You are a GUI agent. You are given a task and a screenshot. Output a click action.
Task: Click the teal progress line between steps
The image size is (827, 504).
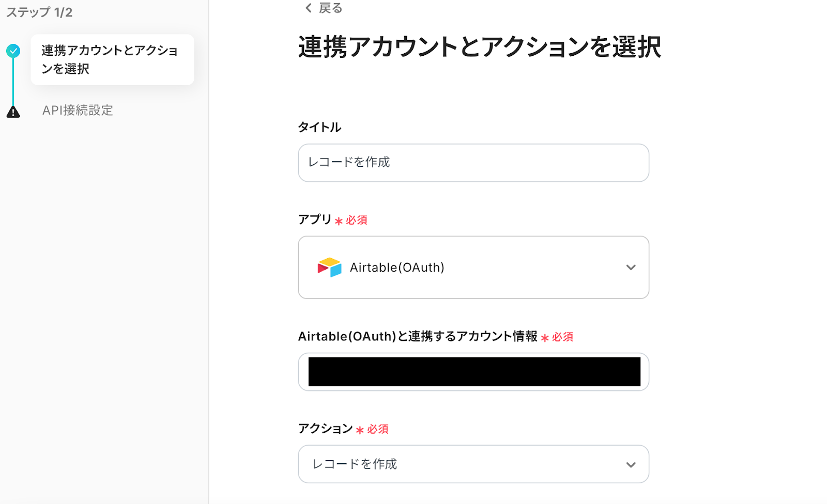tap(13, 82)
